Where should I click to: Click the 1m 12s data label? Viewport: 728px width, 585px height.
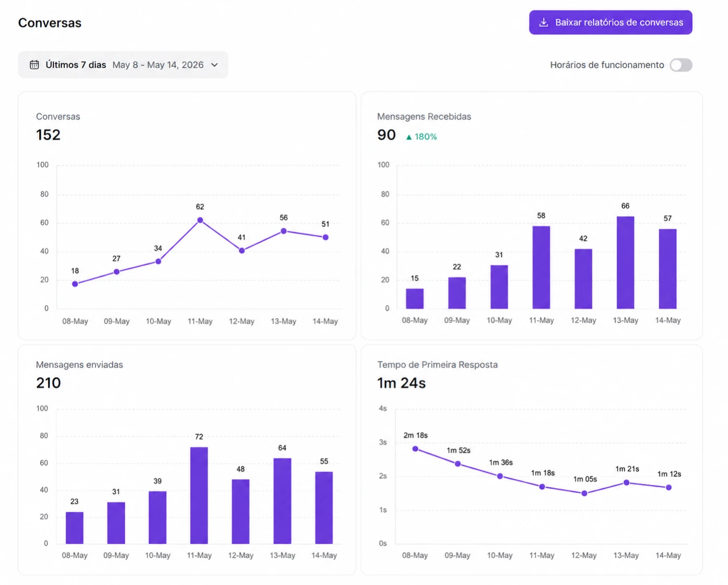click(669, 474)
